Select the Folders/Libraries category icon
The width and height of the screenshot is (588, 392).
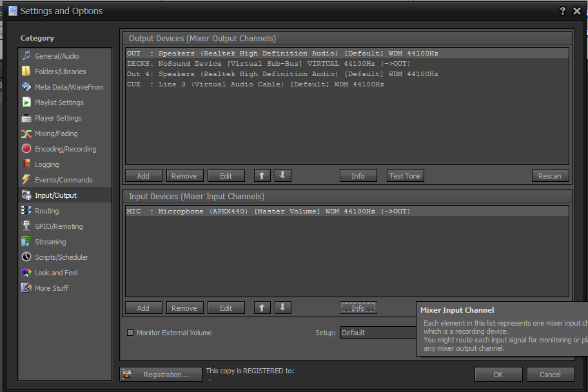[27, 72]
